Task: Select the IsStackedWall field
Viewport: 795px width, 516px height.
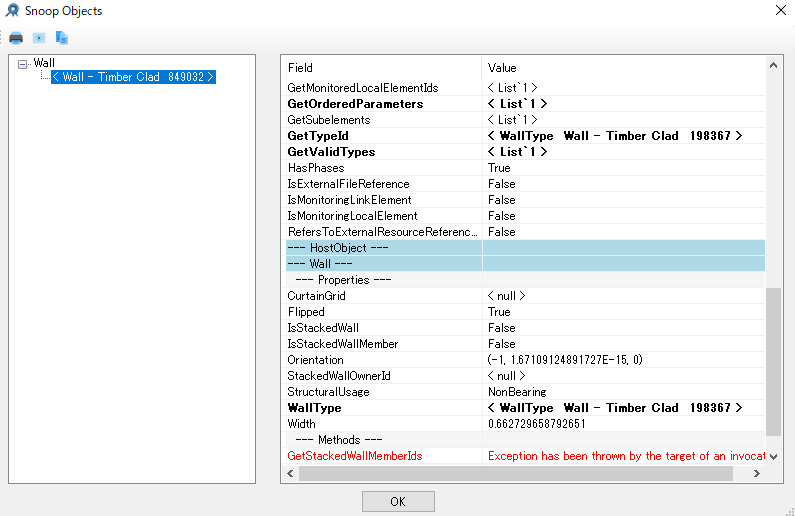Action: pos(323,328)
